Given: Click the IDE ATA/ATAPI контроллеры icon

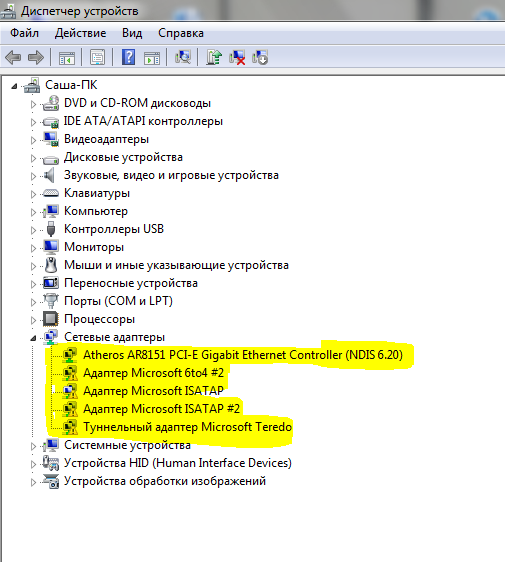Looking at the screenshot, I should 51,122.
